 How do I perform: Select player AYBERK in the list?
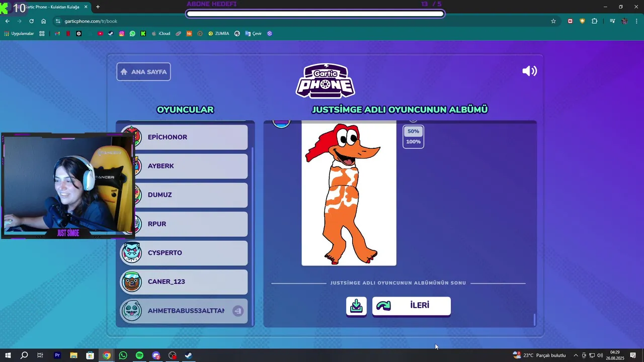184,166
